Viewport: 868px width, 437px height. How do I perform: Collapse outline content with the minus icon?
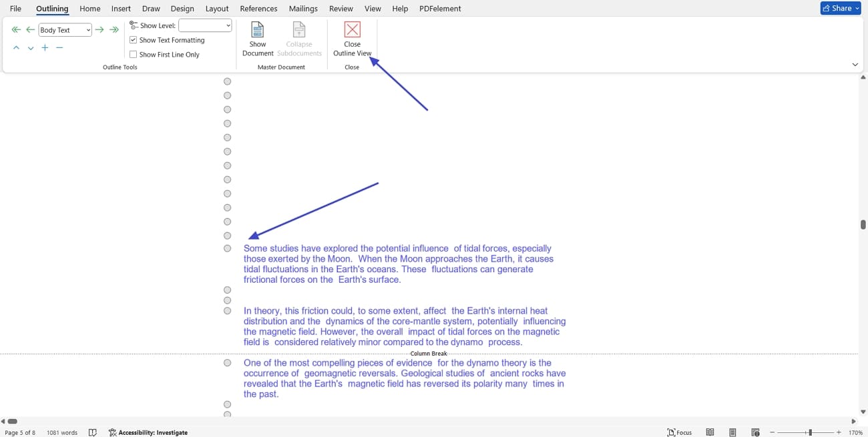pyautogui.click(x=59, y=47)
